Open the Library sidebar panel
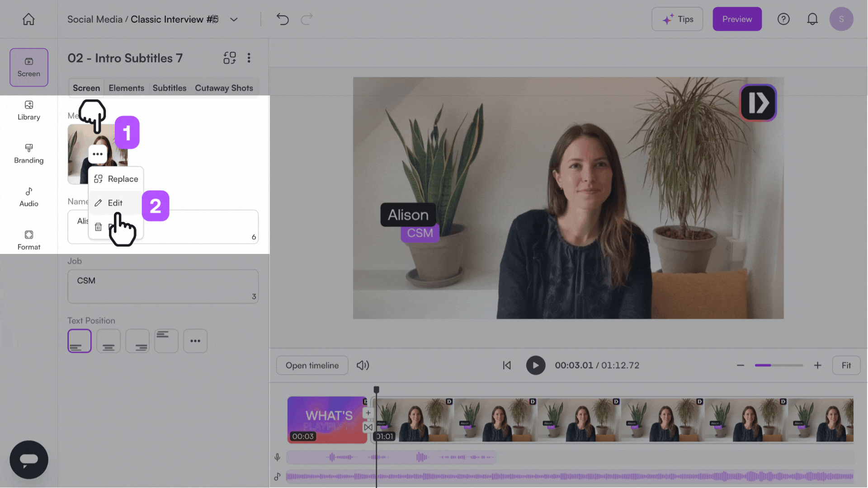This screenshot has width=868, height=488. (28, 110)
